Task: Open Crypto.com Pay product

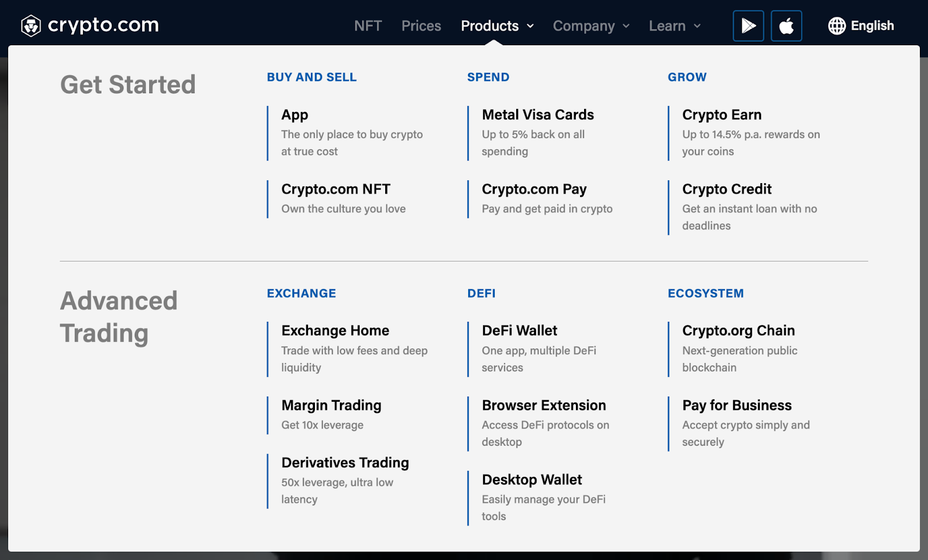Action: (534, 189)
